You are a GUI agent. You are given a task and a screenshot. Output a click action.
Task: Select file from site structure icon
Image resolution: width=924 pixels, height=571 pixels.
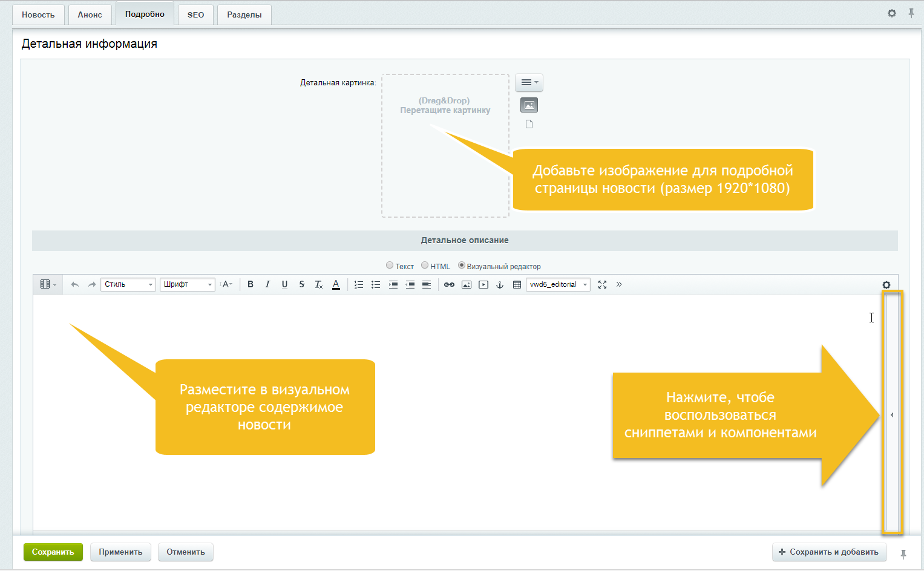[x=529, y=124]
